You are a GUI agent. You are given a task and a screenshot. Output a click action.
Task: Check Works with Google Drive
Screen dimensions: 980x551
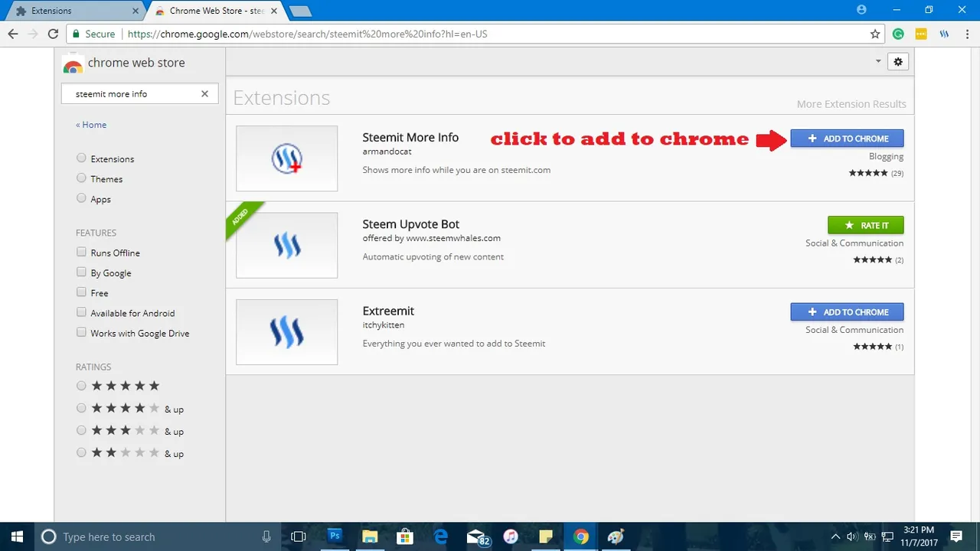(81, 333)
